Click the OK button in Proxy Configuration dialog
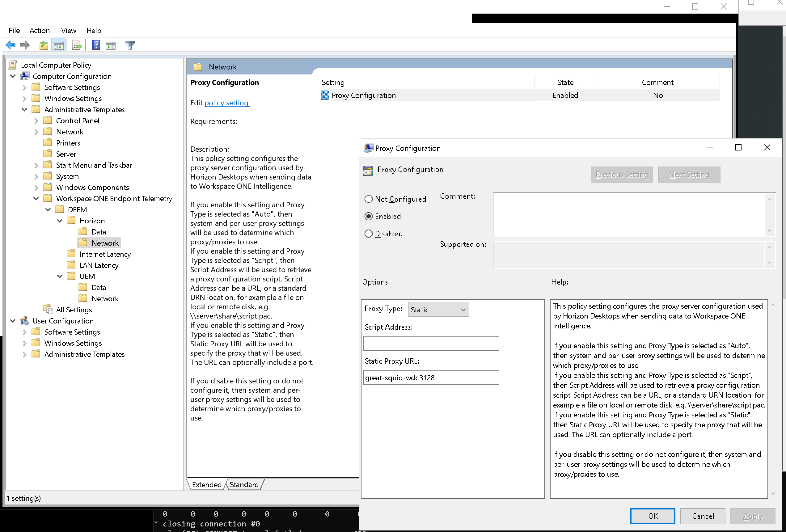Image resolution: width=786 pixels, height=532 pixels. (653, 516)
